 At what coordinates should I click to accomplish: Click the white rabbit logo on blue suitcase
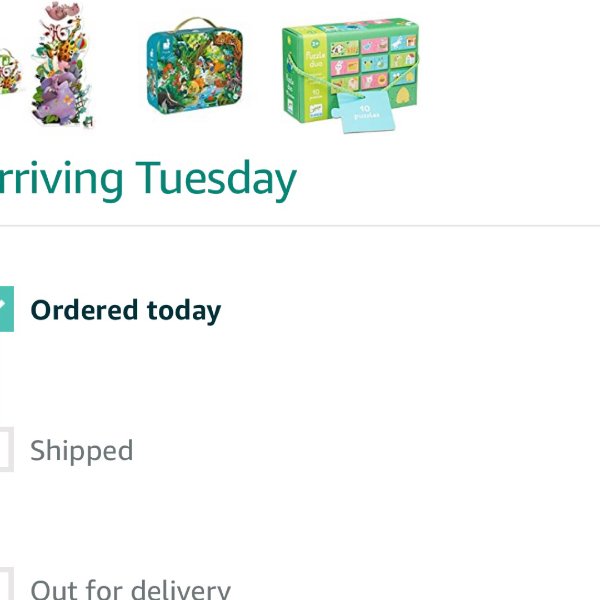pos(166,46)
